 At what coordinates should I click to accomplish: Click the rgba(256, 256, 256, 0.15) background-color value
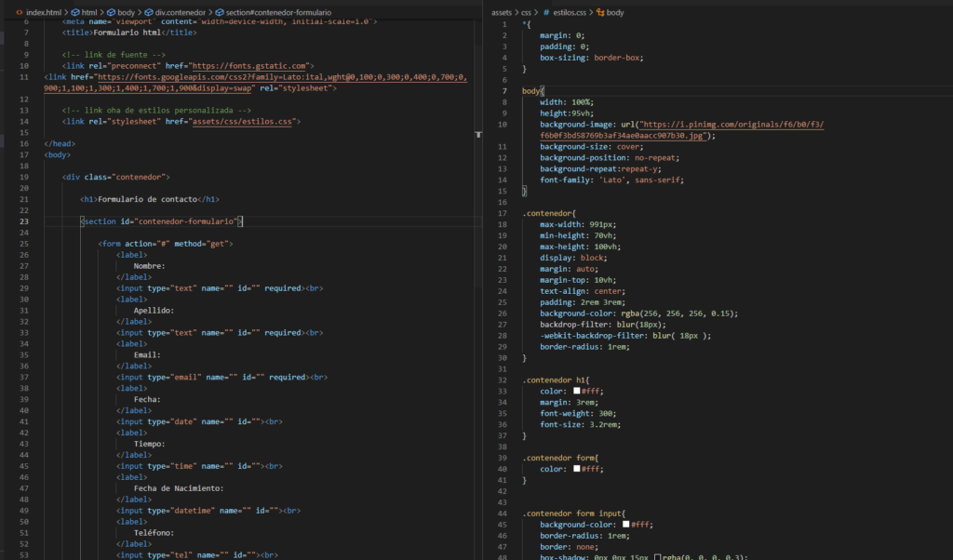tap(679, 314)
